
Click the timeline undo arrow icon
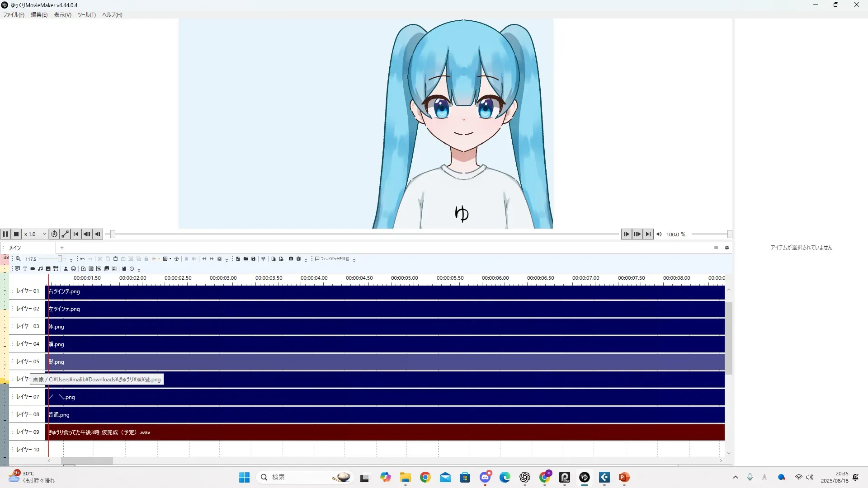point(82,259)
